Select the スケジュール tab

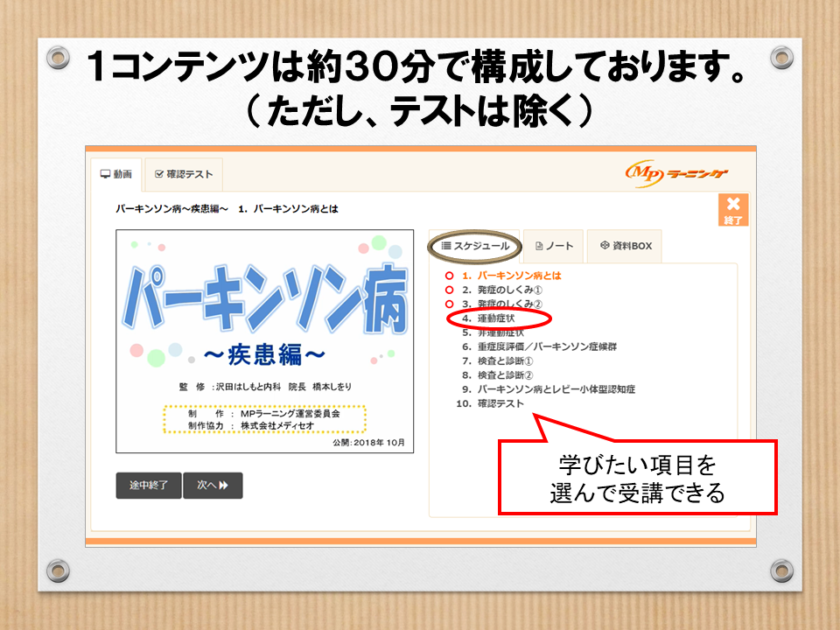click(475, 247)
